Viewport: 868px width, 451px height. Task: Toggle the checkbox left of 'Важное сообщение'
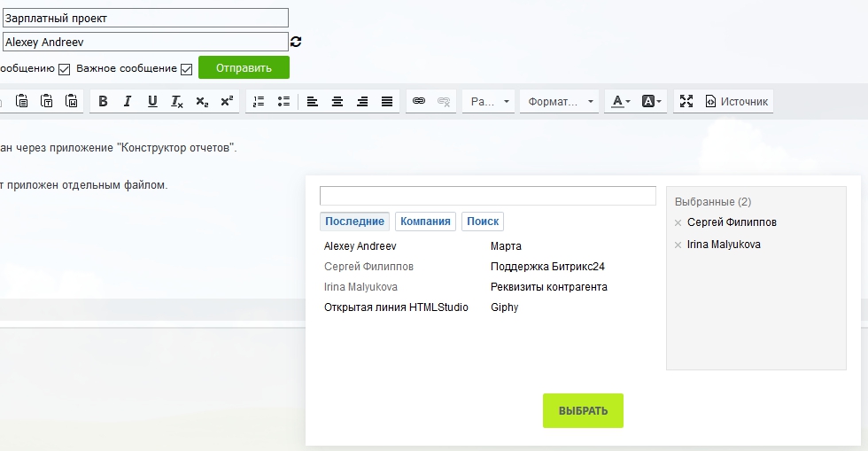pyautogui.click(x=64, y=69)
